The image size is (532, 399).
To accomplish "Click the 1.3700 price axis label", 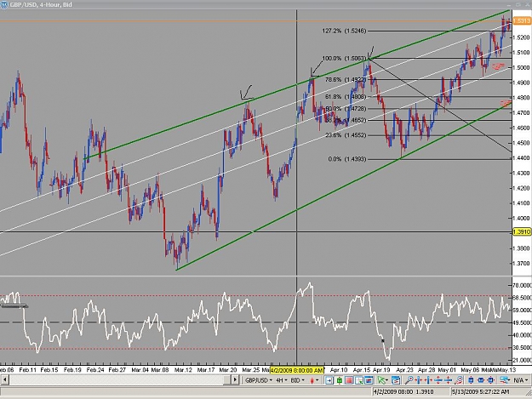I will coord(522,263).
